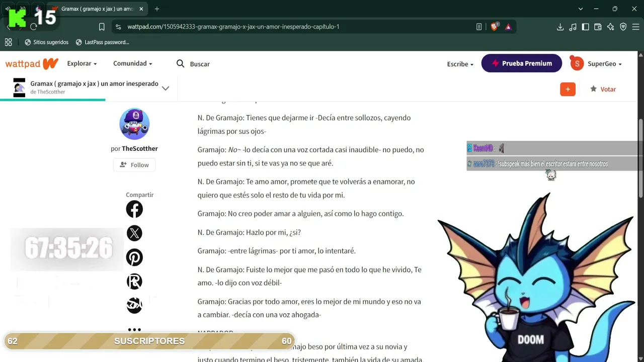Open browser downloads
The height and width of the screenshot is (362, 644).
coord(560,27)
